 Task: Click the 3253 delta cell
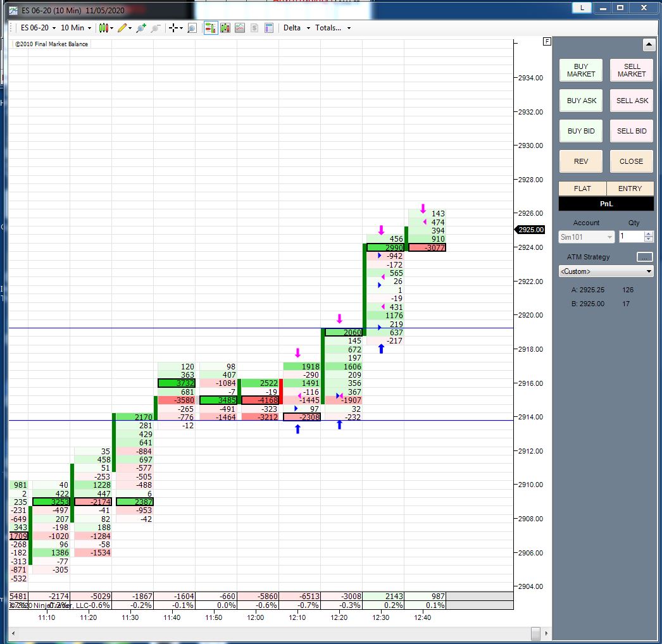pos(51,502)
